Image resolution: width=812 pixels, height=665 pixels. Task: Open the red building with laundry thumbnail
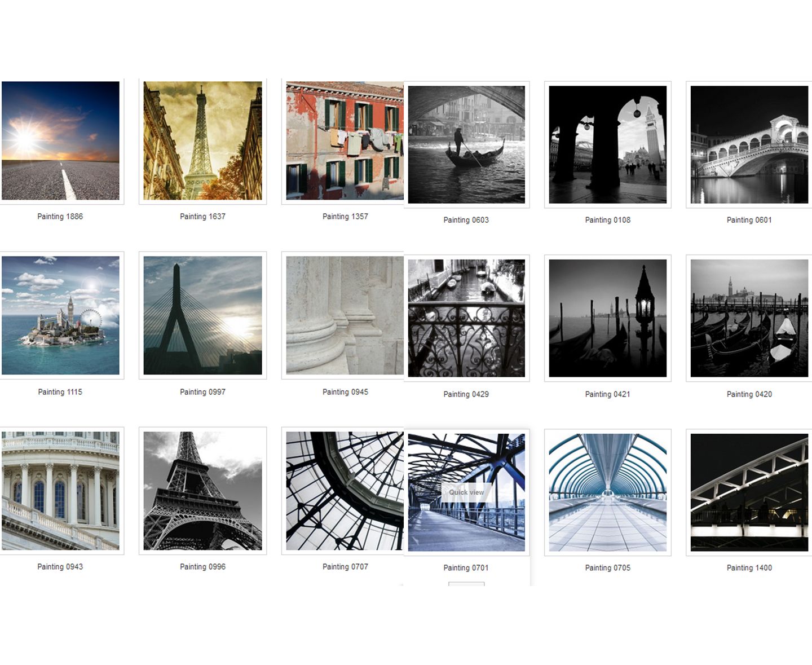coord(345,140)
